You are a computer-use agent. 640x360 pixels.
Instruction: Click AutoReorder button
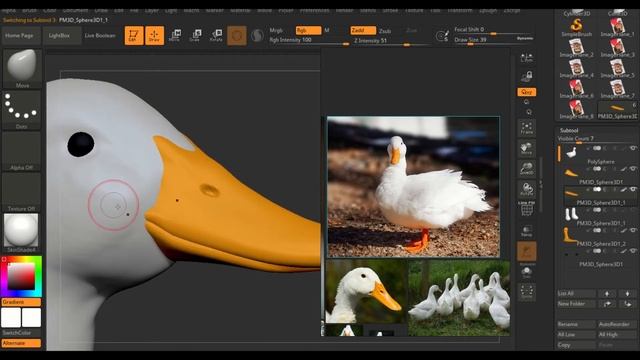tap(617, 324)
